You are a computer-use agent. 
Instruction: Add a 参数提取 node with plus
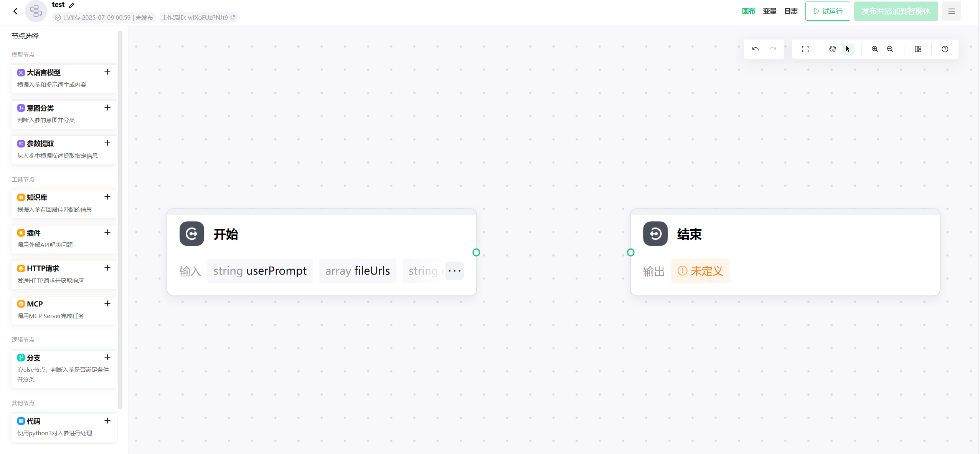tap(107, 143)
